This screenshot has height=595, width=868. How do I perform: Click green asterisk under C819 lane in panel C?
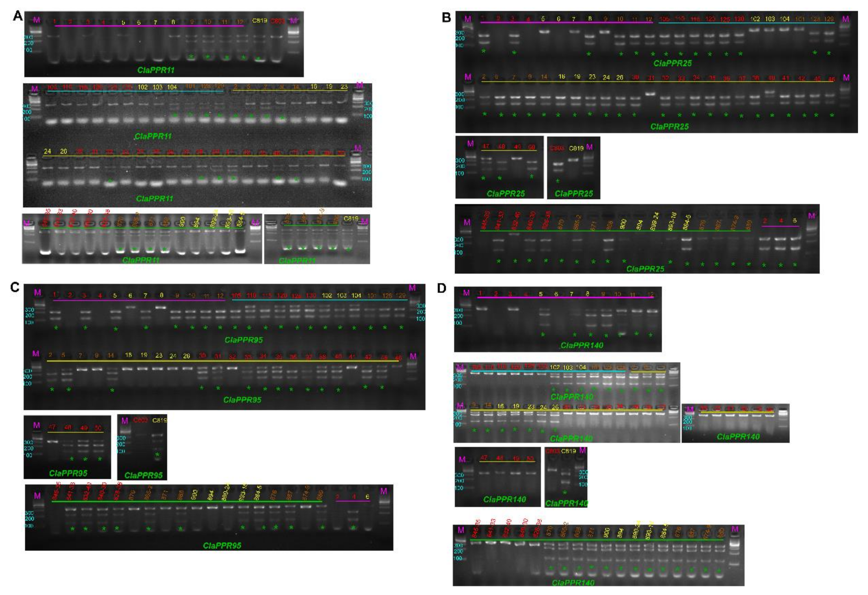pyautogui.click(x=158, y=455)
